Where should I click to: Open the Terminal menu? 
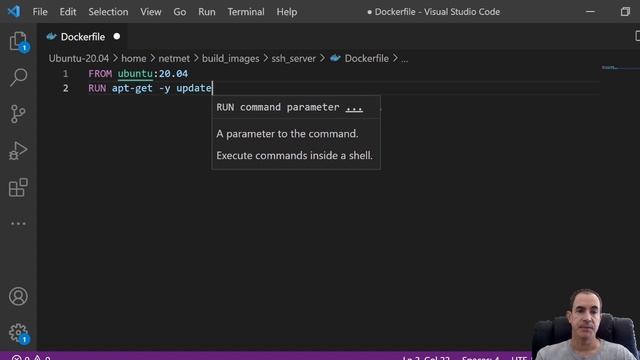coord(246,12)
